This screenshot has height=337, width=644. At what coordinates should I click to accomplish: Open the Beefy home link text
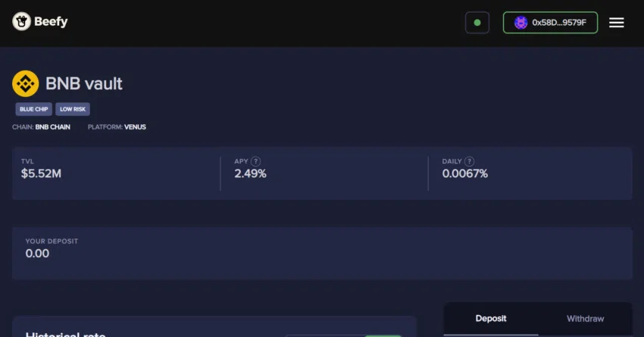[x=51, y=21]
